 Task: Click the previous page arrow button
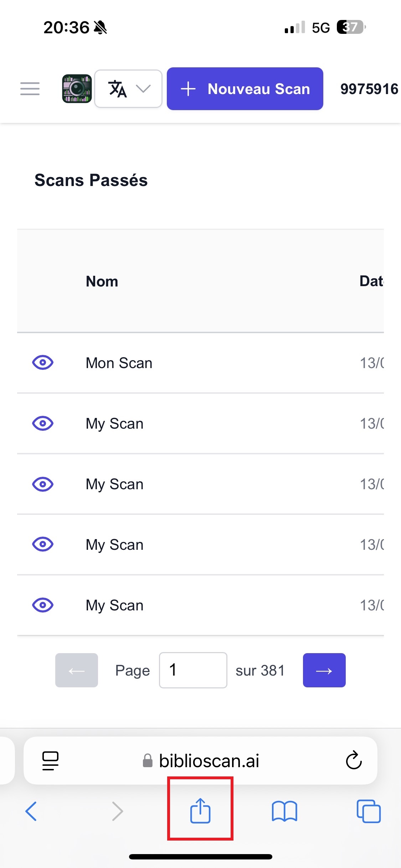77,670
